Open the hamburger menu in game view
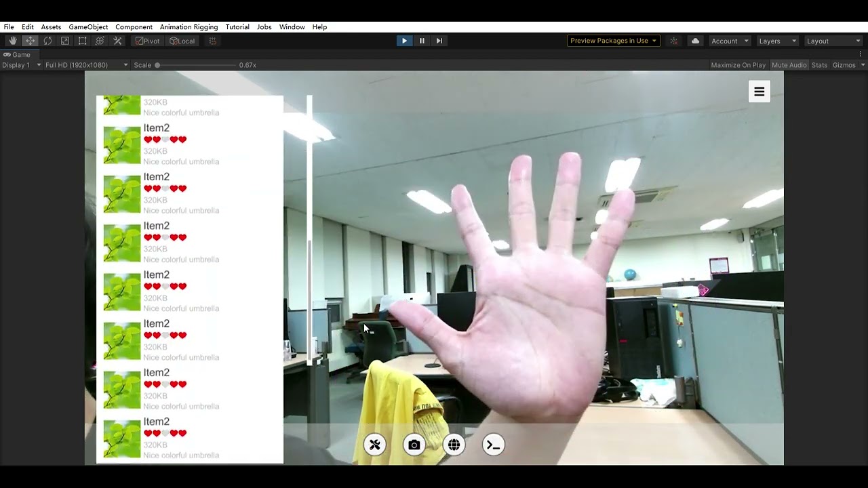The width and height of the screenshot is (868, 488). pyautogui.click(x=759, y=91)
